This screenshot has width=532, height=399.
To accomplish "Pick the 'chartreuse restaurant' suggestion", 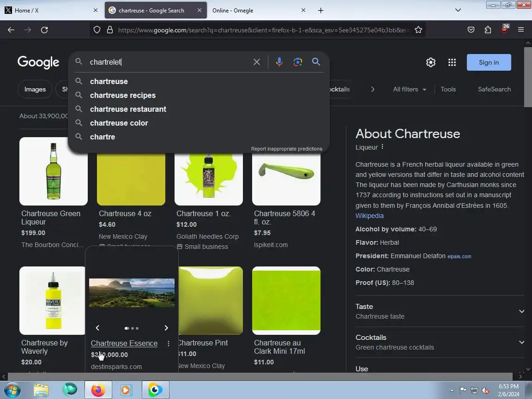I will [x=199, y=109].
